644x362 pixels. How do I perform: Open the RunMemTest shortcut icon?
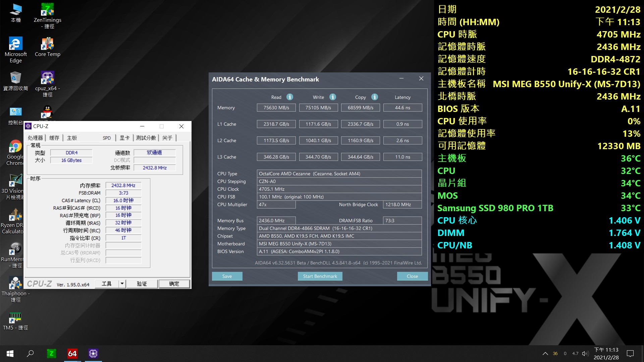[x=12, y=255]
